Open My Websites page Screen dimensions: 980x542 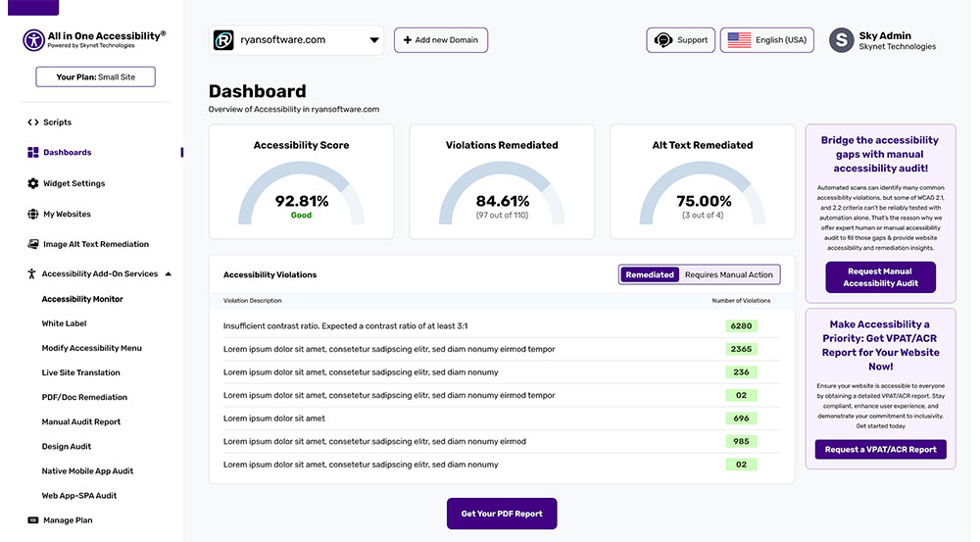click(67, 214)
